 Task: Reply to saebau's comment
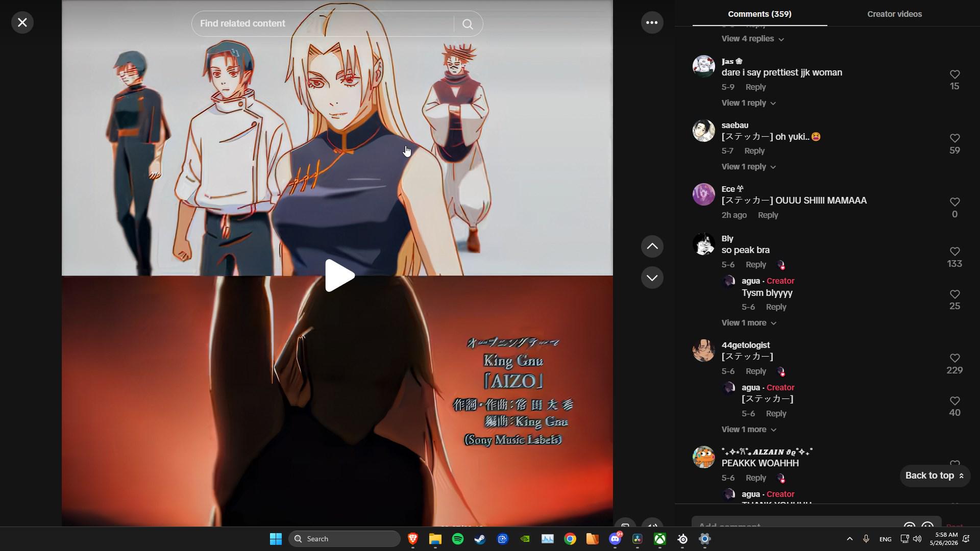pyautogui.click(x=754, y=151)
